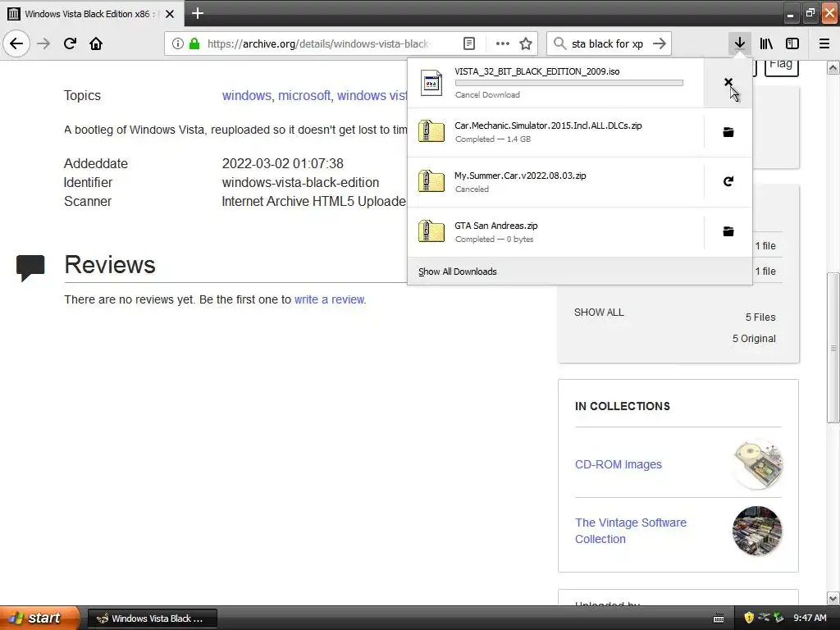
Task: Open the browser home page
Action: tap(96, 43)
